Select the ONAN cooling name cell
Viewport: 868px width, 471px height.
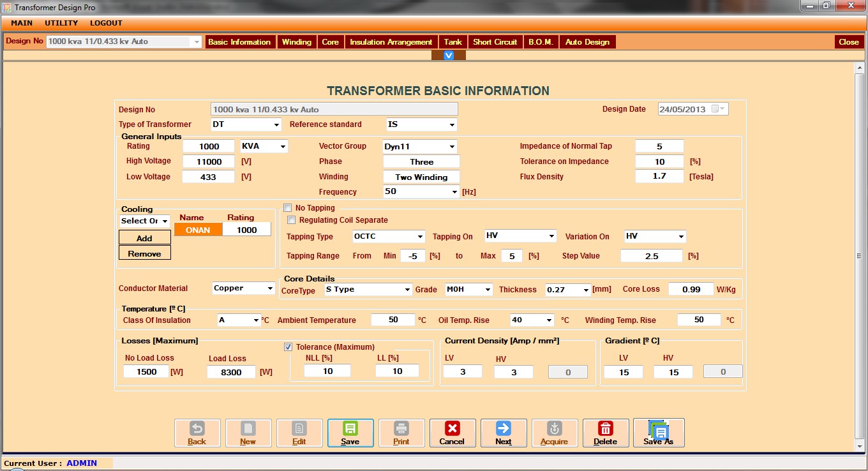click(x=198, y=230)
